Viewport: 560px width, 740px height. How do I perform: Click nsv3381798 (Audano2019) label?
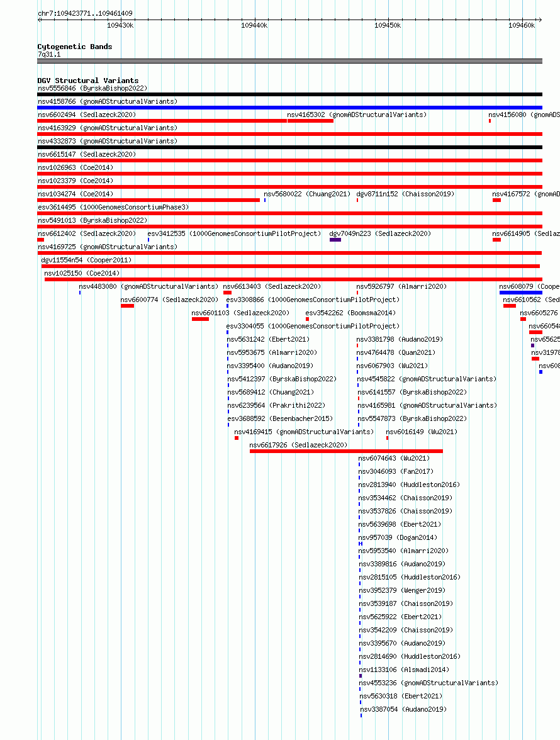400,339
